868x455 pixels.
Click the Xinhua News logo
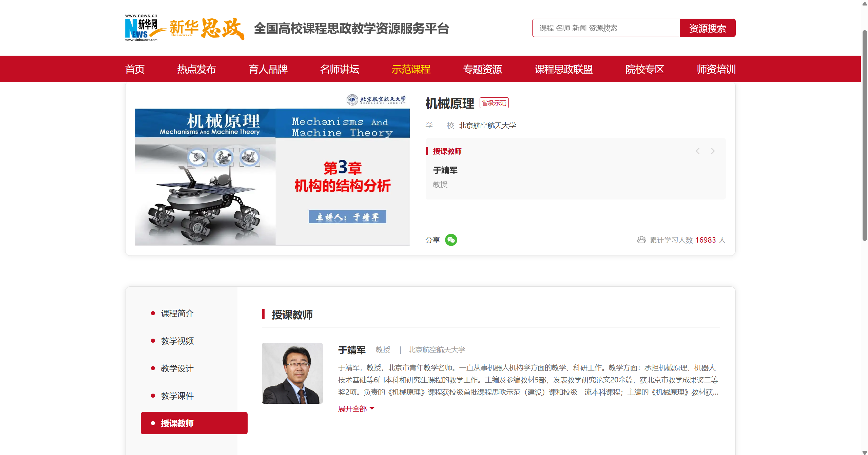point(141,28)
